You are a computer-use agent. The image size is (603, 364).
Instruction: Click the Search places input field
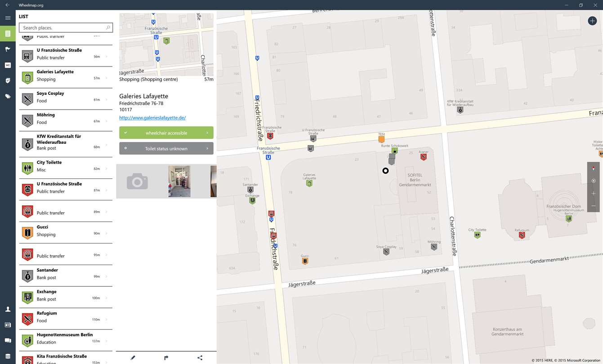pyautogui.click(x=66, y=28)
